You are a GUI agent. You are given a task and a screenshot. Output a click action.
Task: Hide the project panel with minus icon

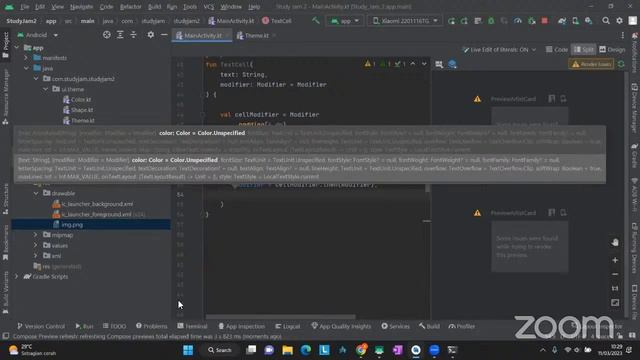tap(164, 35)
